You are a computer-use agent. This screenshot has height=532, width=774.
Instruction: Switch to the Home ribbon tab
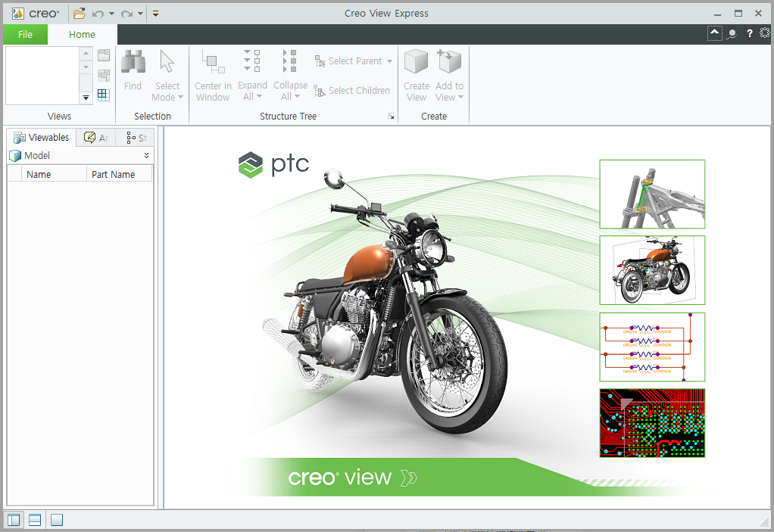click(82, 35)
